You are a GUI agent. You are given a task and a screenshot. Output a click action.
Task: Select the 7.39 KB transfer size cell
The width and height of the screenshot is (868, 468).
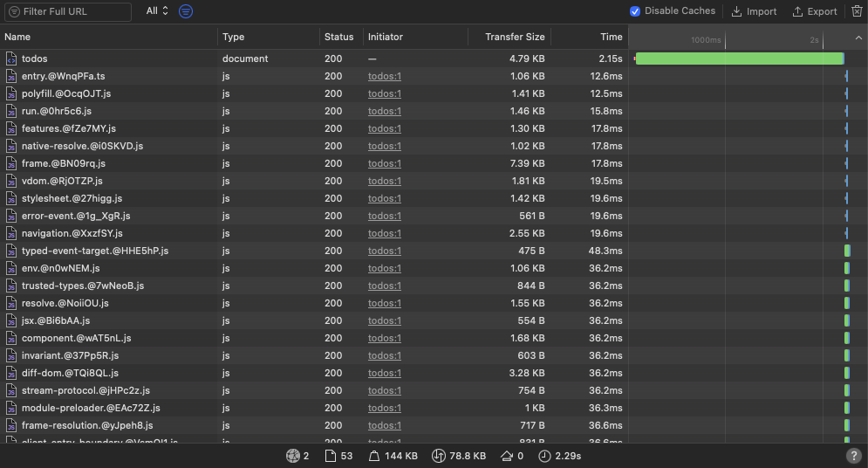tap(527, 163)
